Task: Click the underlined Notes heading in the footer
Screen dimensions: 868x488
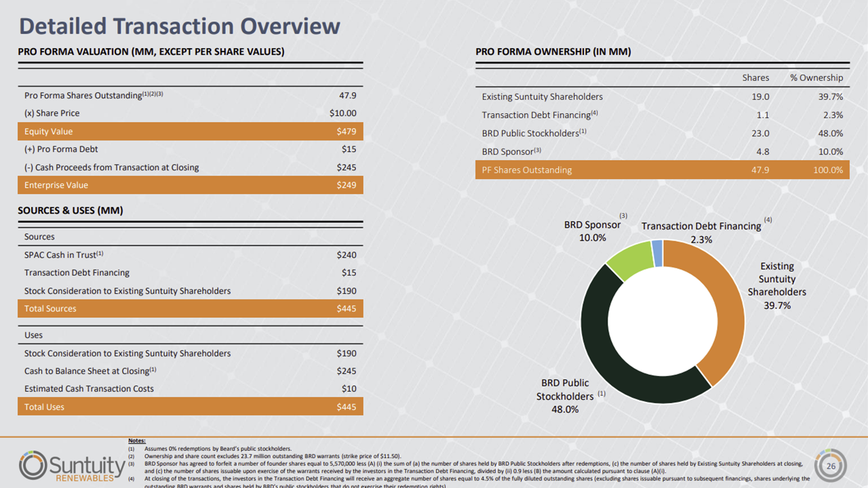Action: 136,441
